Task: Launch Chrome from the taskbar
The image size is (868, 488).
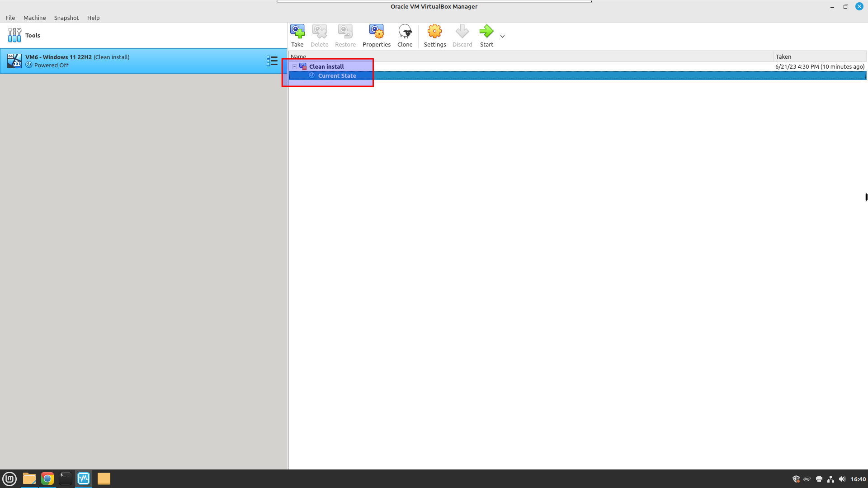Action: (x=47, y=479)
